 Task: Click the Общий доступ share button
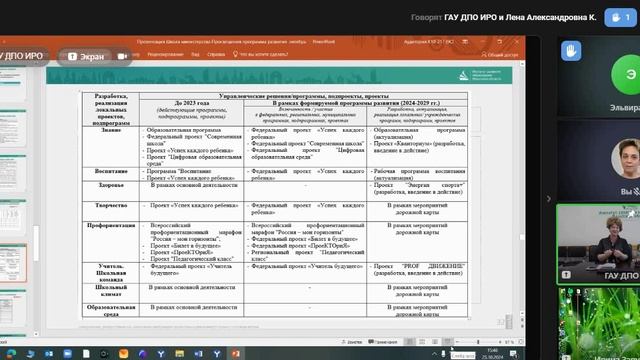(499, 54)
